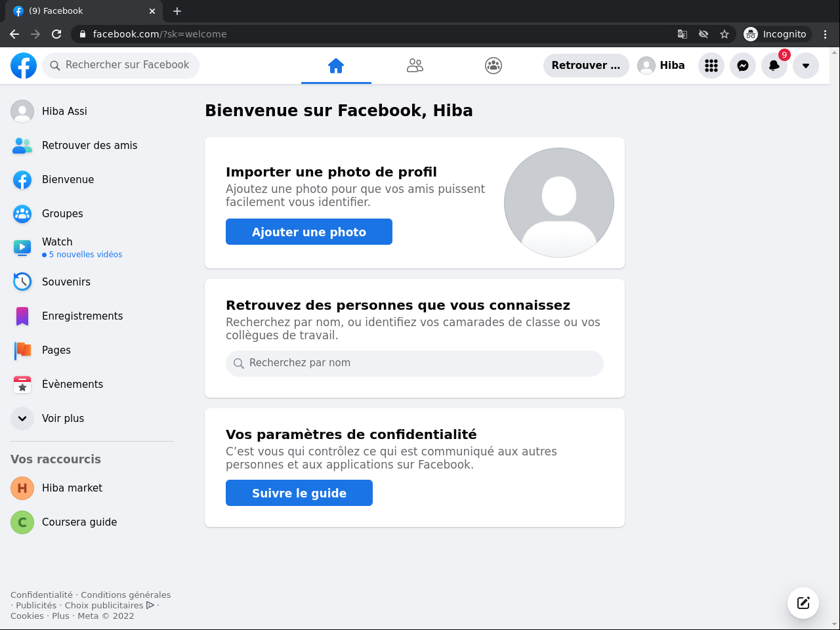Open the new message compose icon
840x630 pixels.
pos(803,603)
